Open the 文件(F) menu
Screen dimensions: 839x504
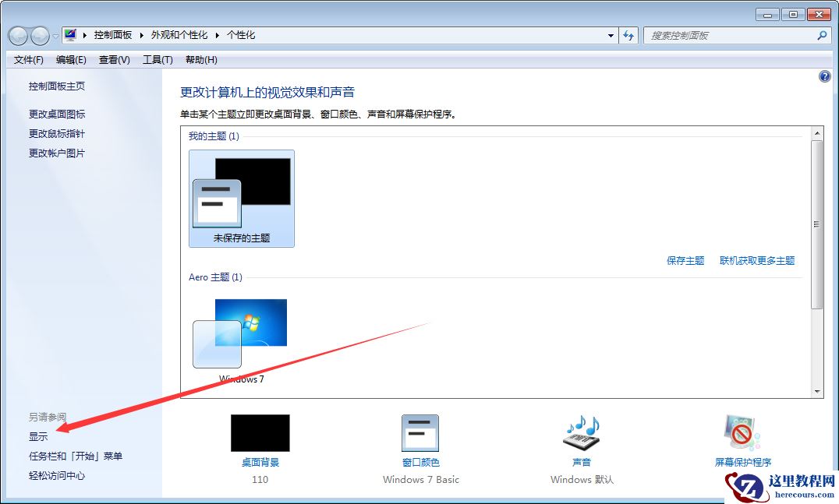pos(28,59)
